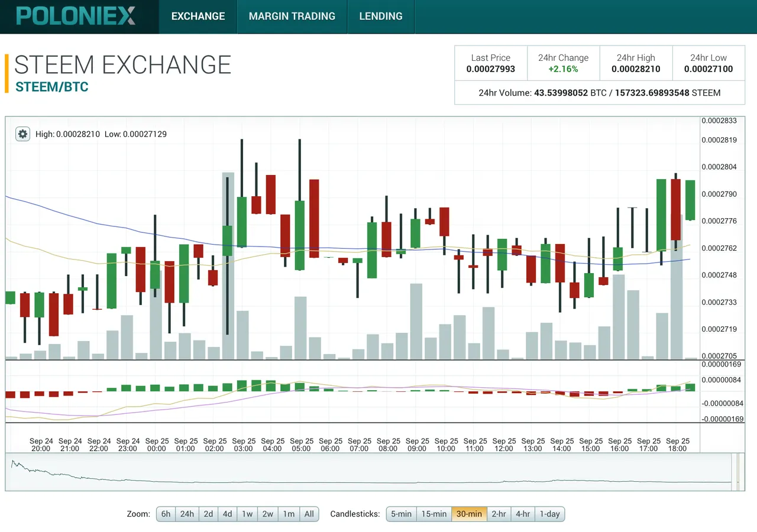Open the Lending tab
This screenshot has height=532, width=757.
(x=381, y=17)
